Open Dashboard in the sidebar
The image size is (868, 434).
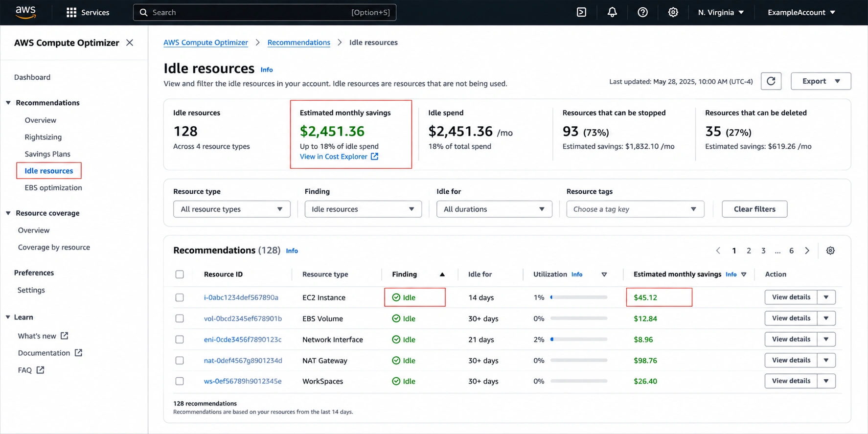point(32,77)
